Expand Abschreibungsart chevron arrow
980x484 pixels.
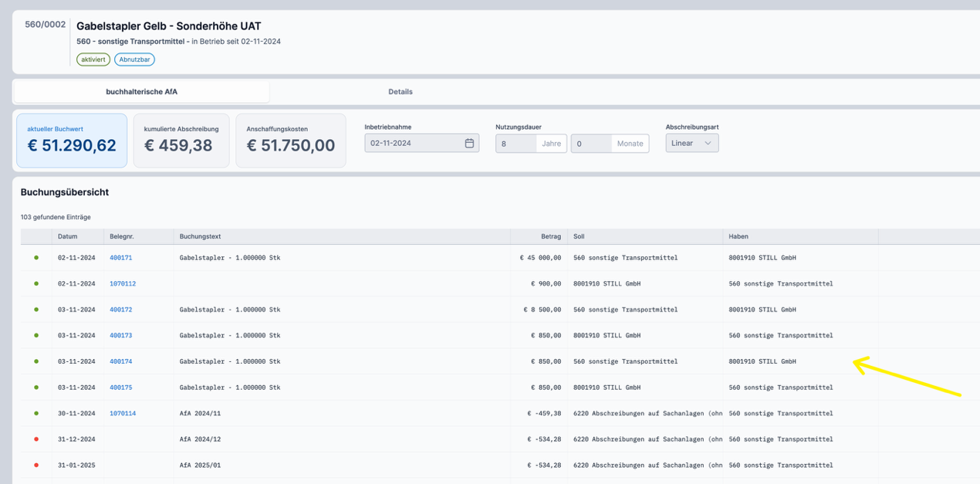coord(708,144)
